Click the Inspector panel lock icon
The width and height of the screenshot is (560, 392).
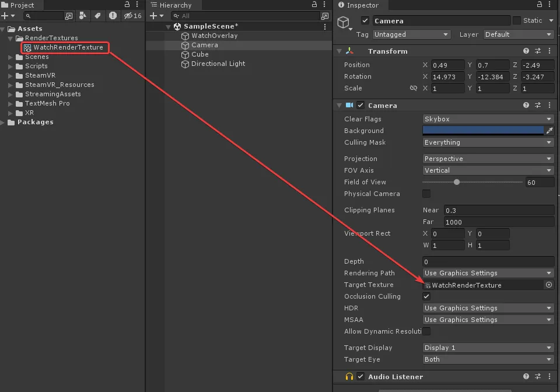pos(540,5)
